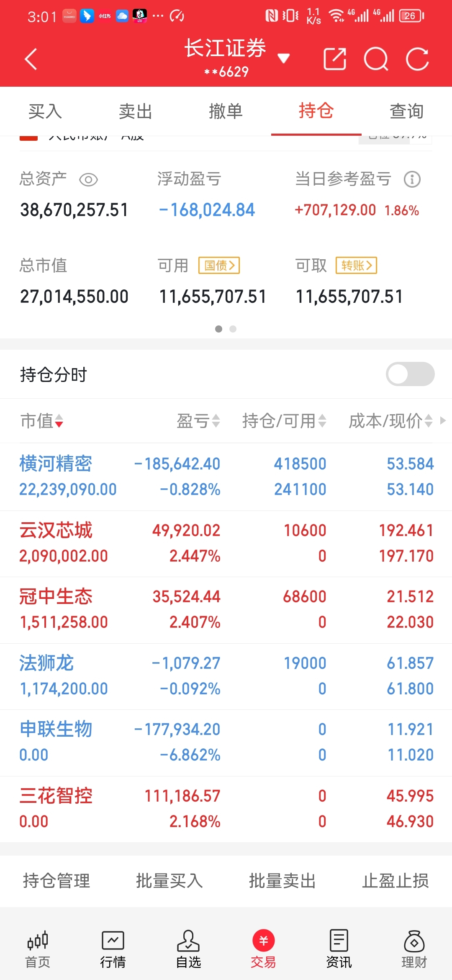452x980 pixels.
Task: Open 自选 watchlist icon in bottom bar
Action: click(188, 950)
